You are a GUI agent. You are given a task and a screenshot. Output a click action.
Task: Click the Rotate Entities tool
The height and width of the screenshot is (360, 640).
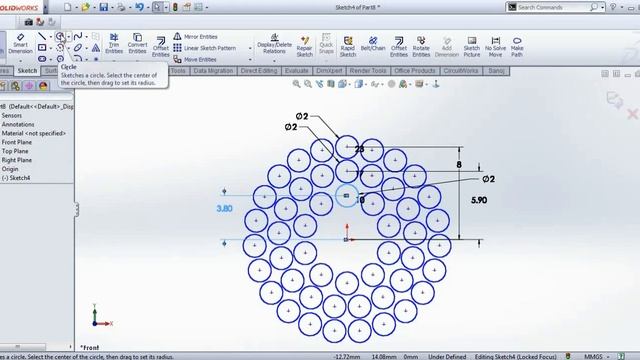[x=421, y=46]
